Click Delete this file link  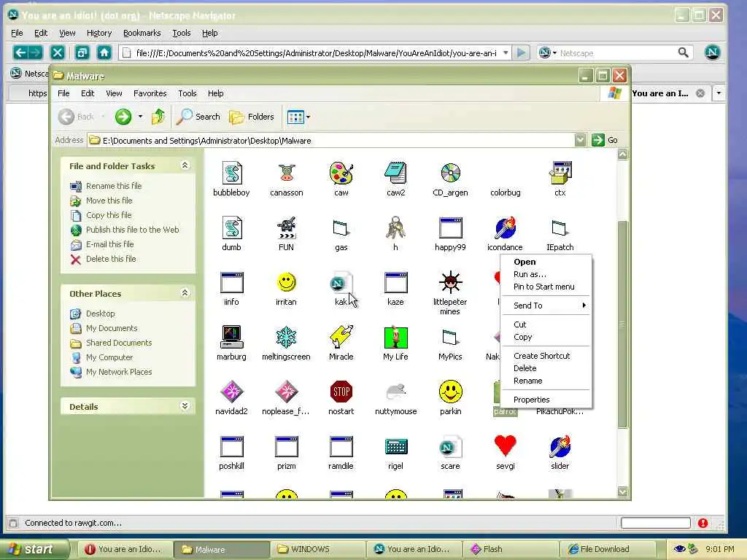pos(111,259)
